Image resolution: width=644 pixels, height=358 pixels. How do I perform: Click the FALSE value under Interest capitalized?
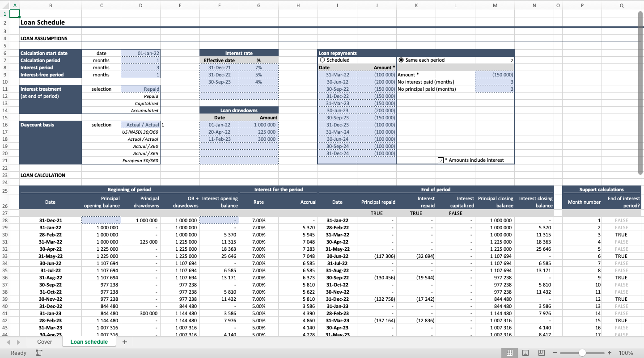(x=455, y=213)
